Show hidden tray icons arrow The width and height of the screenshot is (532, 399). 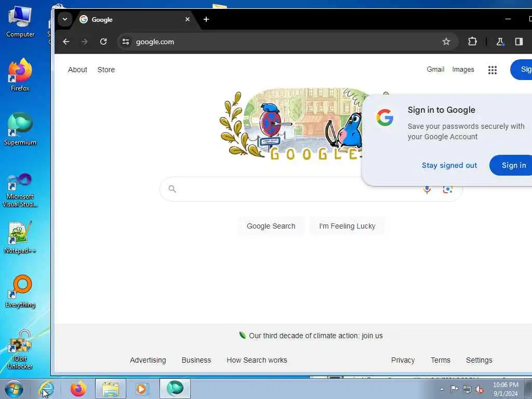442,390
